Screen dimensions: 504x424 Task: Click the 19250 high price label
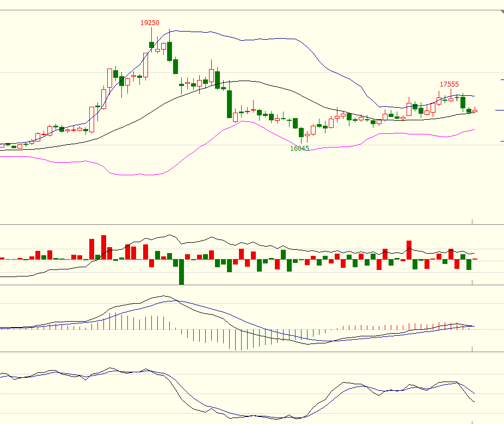tap(150, 23)
